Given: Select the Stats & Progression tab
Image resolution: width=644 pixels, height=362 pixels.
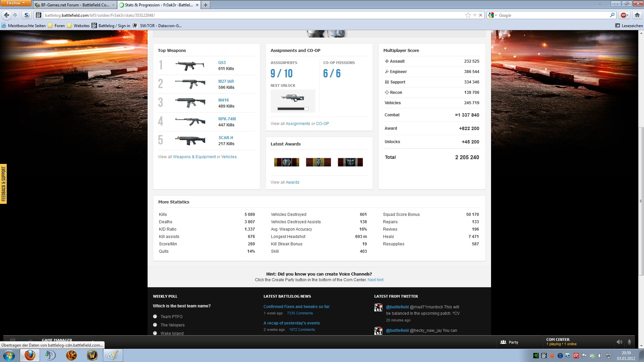Looking at the screenshot, I should tap(159, 5).
